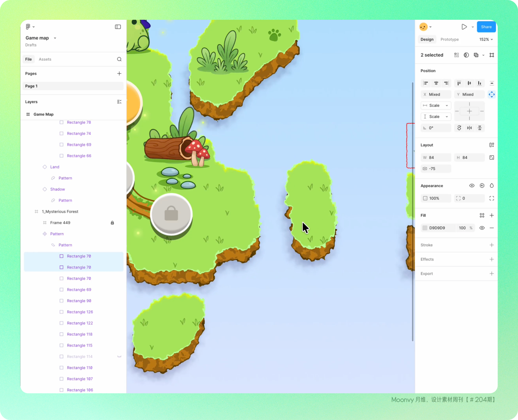
Task: Unlock the Frame 449 layer lock
Action: (112, 223)
